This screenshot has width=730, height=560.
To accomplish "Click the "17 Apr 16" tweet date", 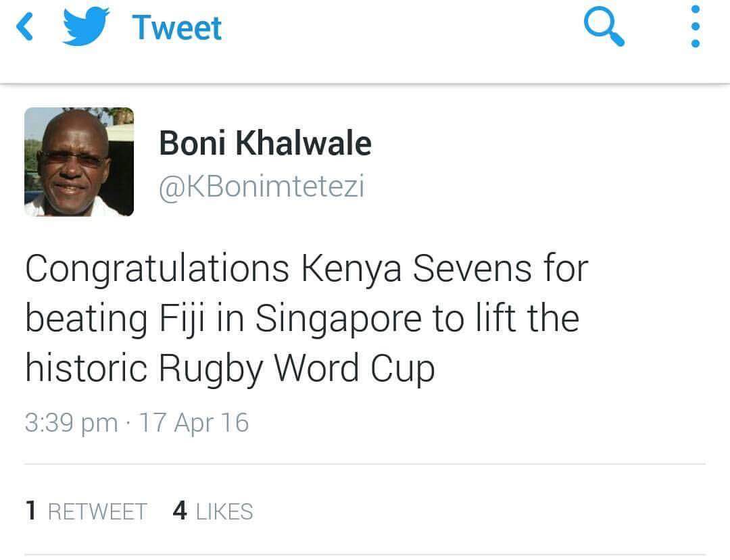I will pyautogui.click(x=194, y=423).
